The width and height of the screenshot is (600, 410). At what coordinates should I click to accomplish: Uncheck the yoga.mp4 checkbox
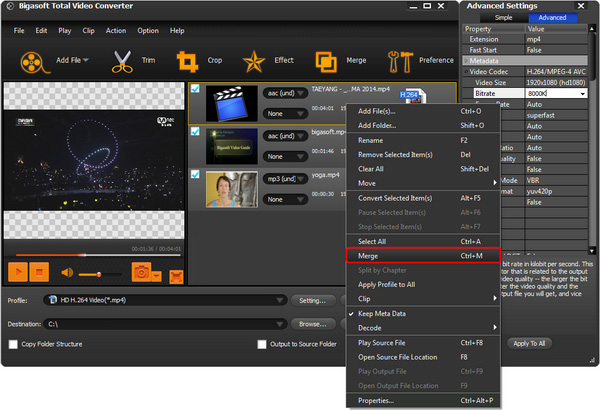pos(195,174)
